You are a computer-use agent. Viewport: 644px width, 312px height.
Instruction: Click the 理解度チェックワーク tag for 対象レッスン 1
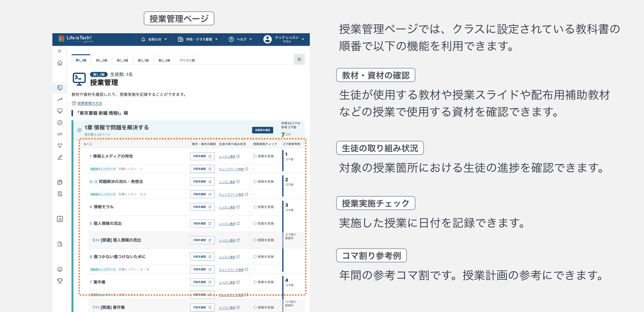click(x=103, y=169)
